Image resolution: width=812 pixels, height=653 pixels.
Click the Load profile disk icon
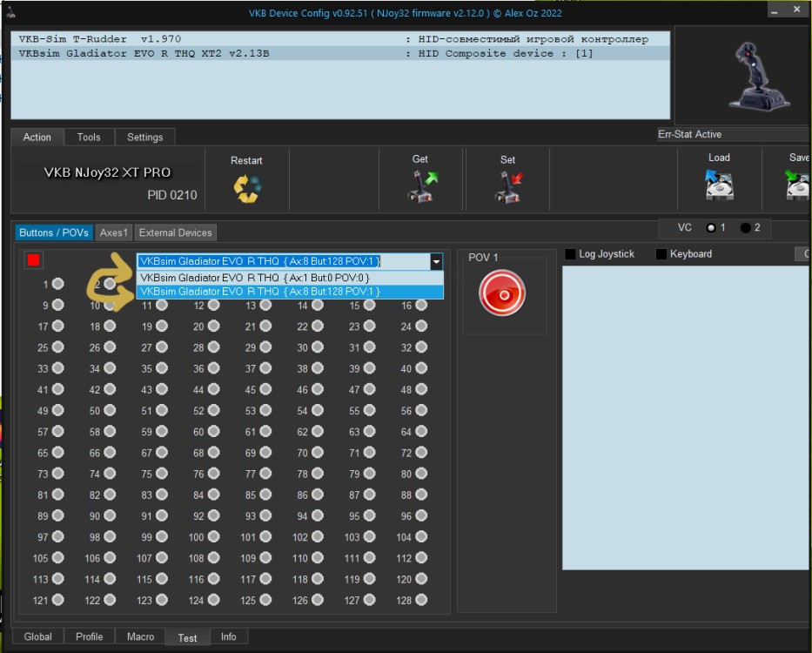(719, 185)
